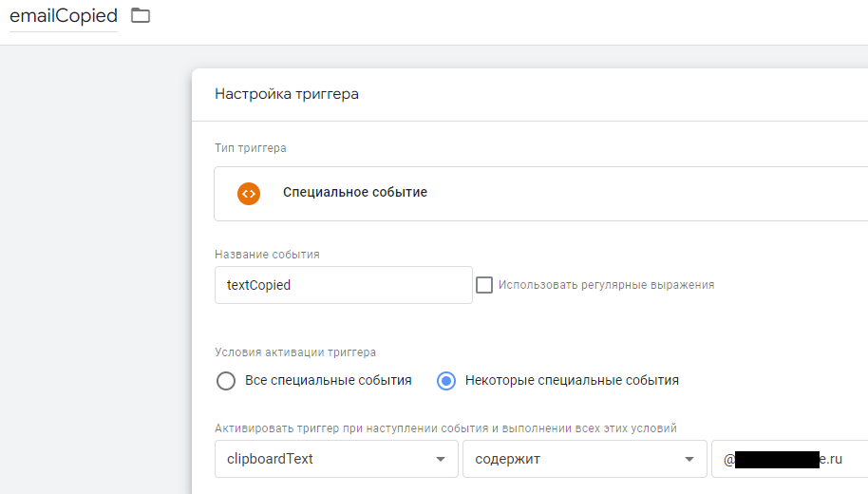This screenshot has height=494, width=868.
Task: Select the Все специальные события radio button
Action: (226, 381)
